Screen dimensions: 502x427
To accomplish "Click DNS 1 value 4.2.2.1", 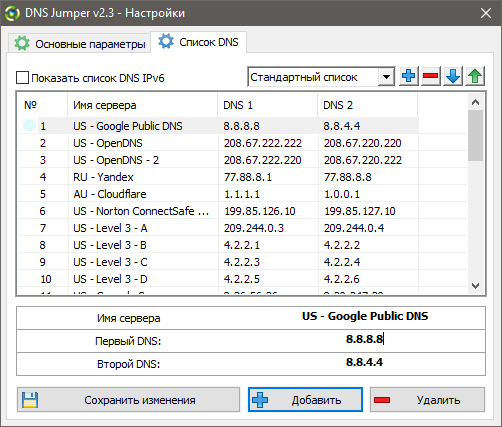I will (x=242, y=245).
